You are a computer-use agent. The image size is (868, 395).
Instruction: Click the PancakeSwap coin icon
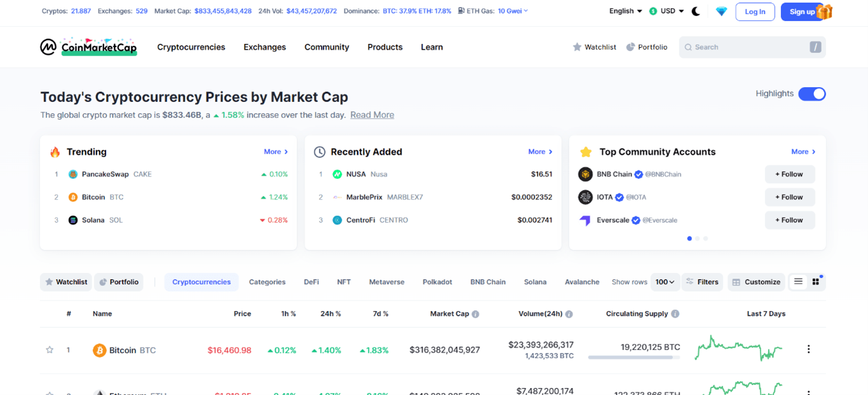click(73, 174)
